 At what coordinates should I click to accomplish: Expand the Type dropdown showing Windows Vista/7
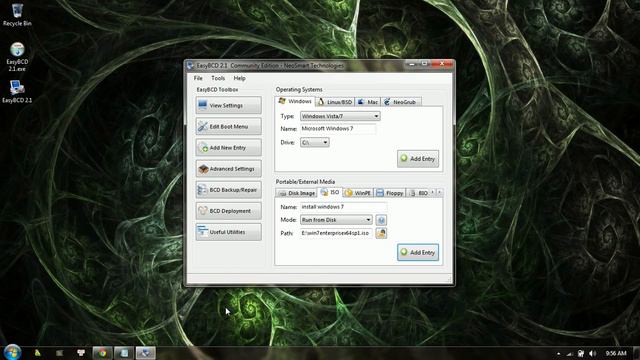coord(340,116)
